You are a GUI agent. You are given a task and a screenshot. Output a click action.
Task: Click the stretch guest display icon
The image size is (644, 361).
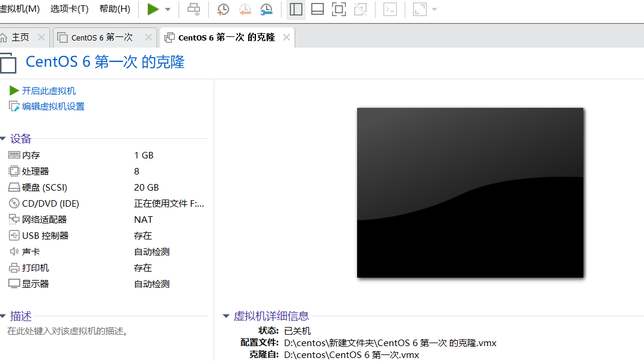(x=420, y=9)
